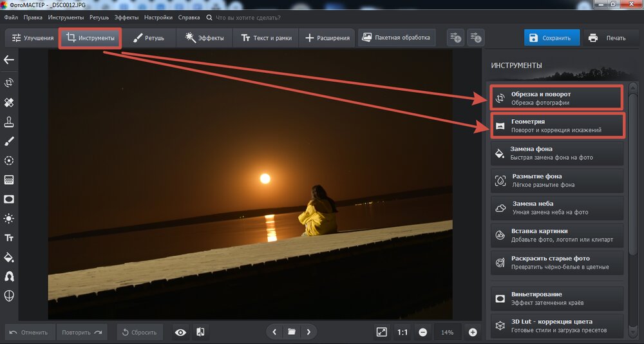The height and width of the screenshot is (344, 644).
Task: Click the blue Сохранить button
Action: (551, 38)
